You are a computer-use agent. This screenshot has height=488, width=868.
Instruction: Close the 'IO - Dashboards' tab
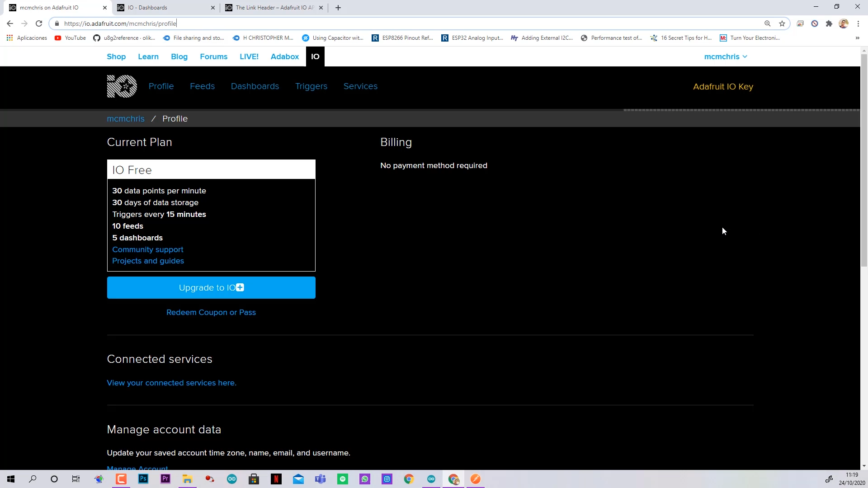[x=213, y=8]
